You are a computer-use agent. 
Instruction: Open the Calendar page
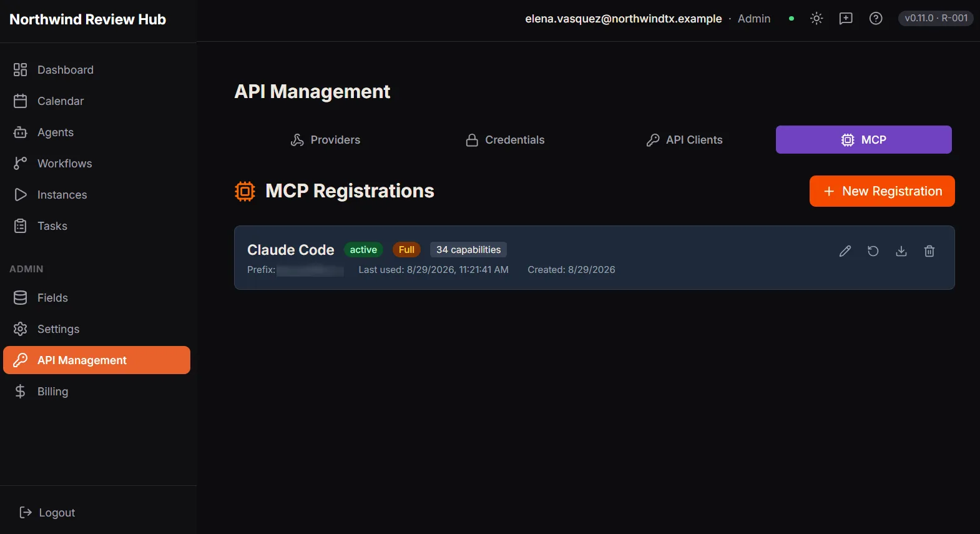coord(97,101)
